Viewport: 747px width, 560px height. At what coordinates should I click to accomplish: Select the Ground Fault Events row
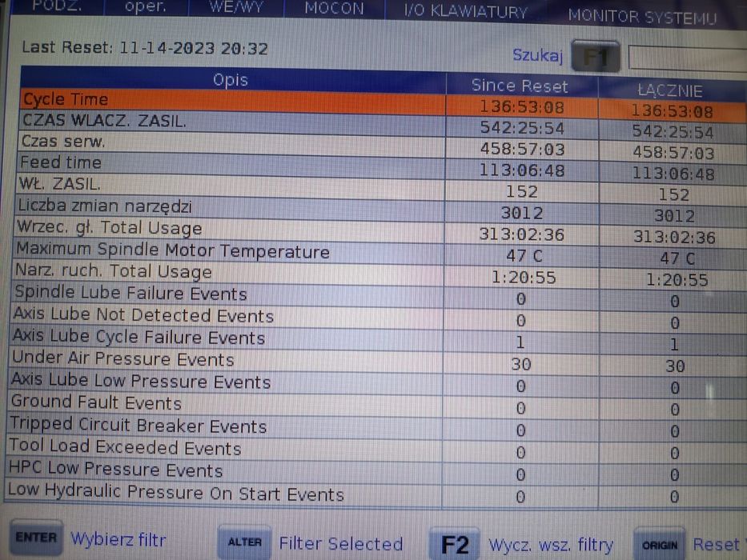pyautogui.click(x=376, y=405)
